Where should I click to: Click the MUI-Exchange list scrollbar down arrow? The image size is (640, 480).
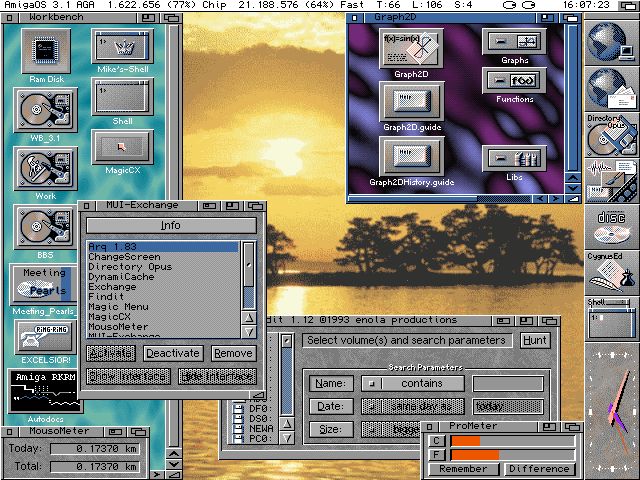[x=249, y=331]
